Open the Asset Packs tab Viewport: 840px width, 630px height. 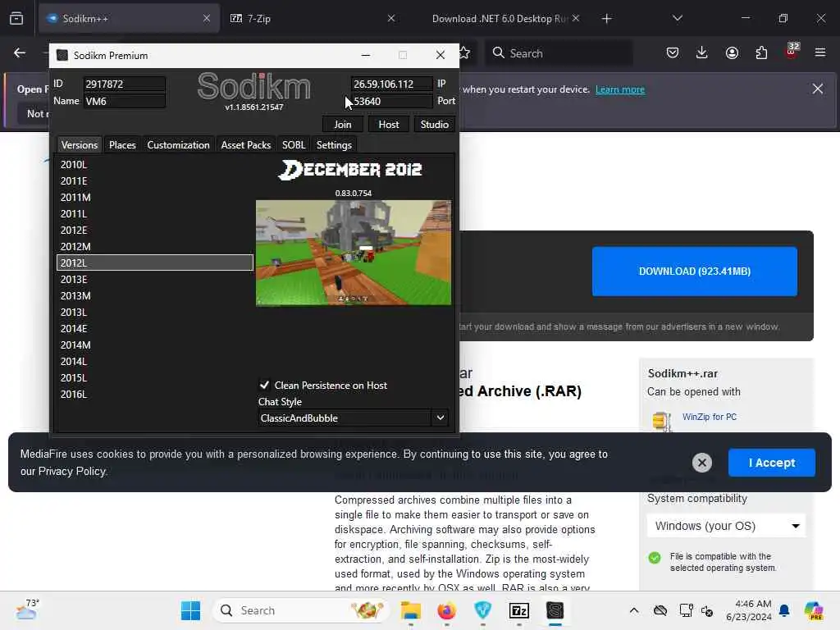(x=246, y=144)
